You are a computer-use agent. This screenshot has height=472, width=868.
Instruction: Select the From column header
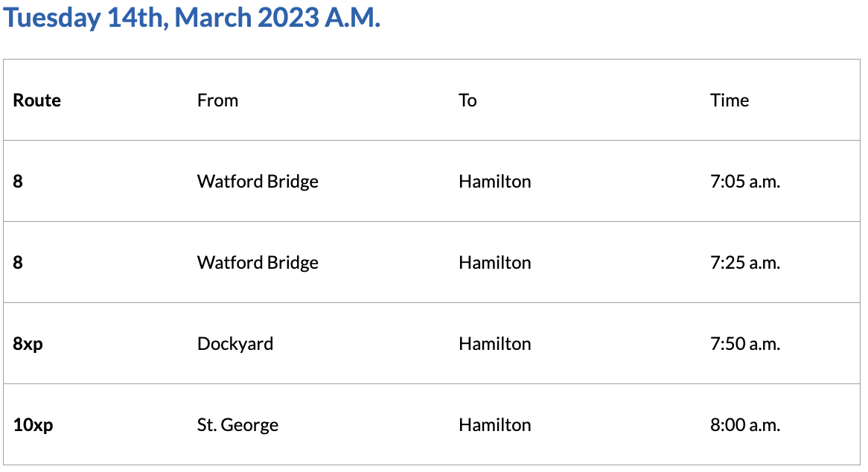coord(217,101)
